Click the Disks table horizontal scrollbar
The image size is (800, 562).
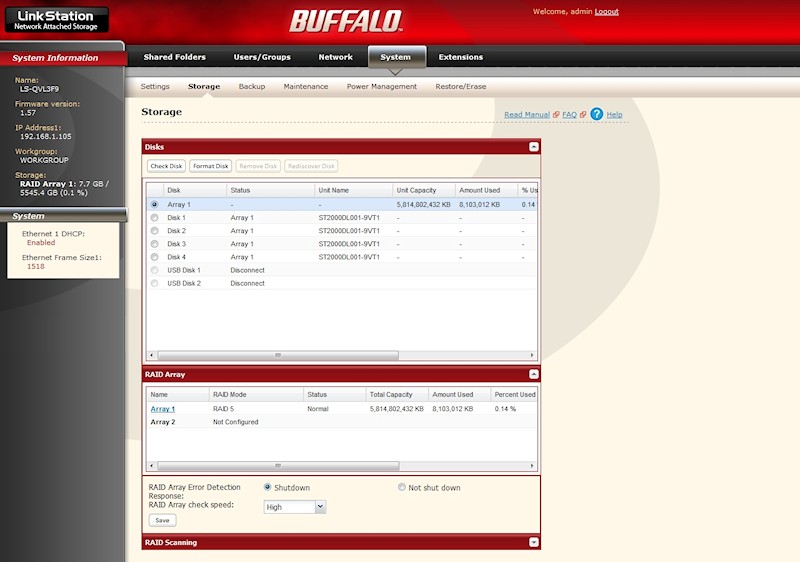(x=278, y=355)
